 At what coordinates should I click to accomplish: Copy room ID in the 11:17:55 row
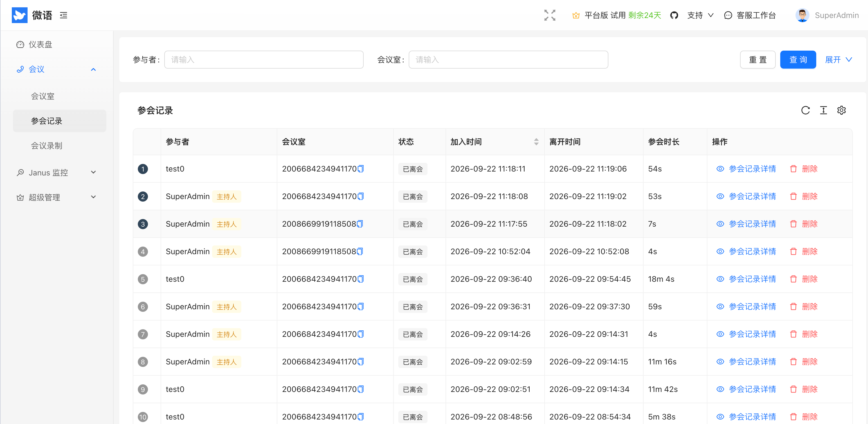360,224
